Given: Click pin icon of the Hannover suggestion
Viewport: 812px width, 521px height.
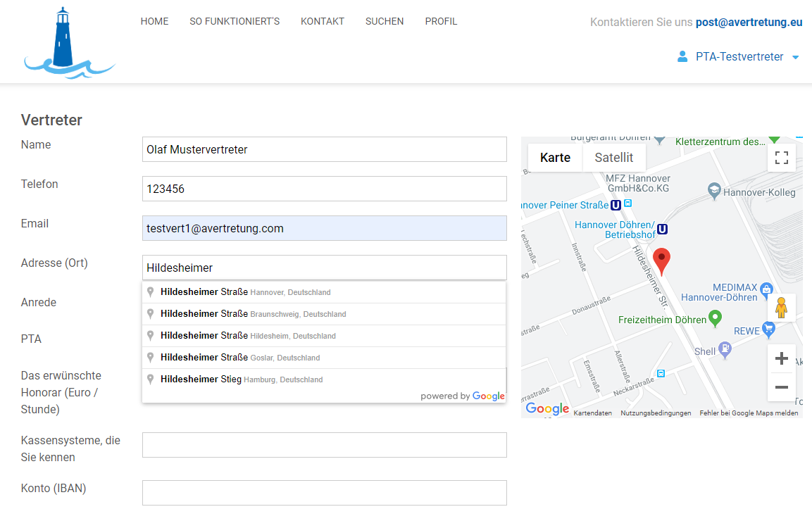Looking at the screenshot, I should tap(150, 292).
